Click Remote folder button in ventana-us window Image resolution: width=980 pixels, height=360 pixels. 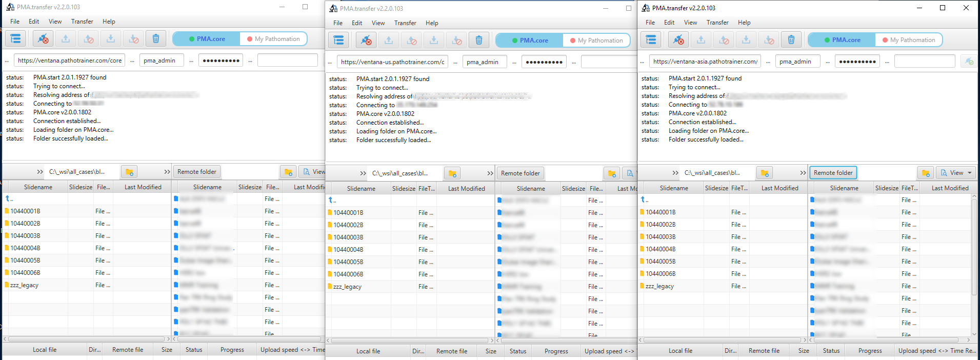coord(520,173)
